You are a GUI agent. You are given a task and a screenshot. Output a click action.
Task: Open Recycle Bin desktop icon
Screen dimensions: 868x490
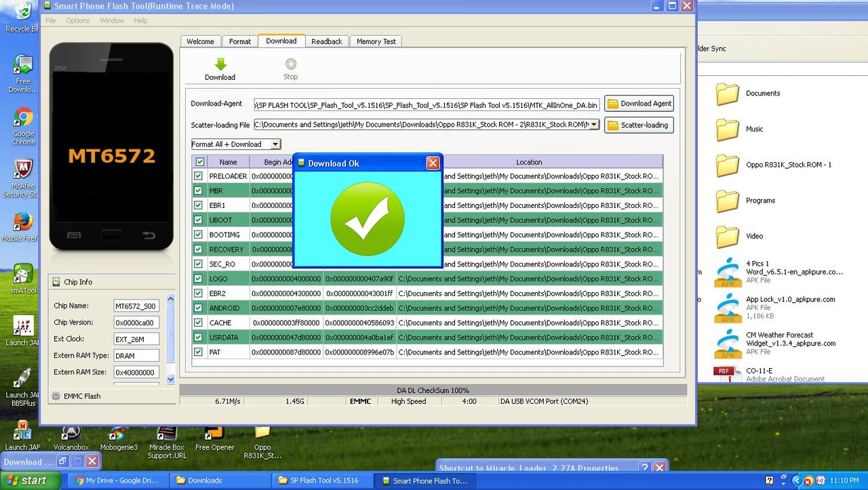[22, 12]
